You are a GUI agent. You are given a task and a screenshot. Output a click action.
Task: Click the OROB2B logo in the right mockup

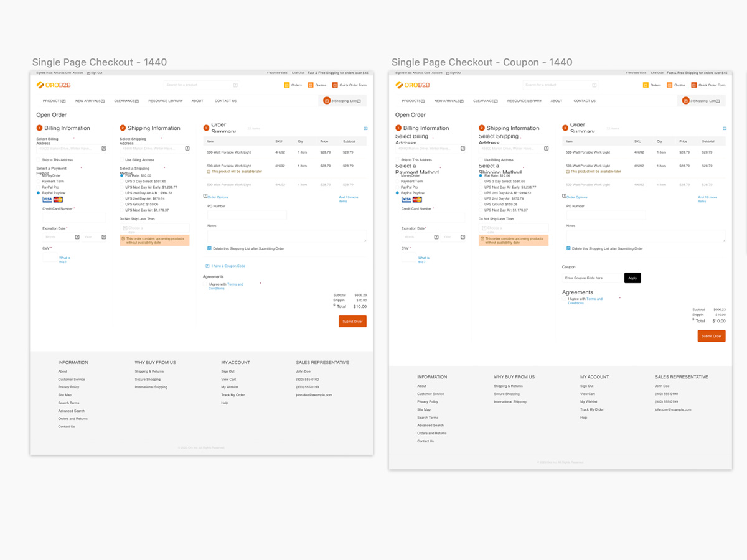click(412, 85)
